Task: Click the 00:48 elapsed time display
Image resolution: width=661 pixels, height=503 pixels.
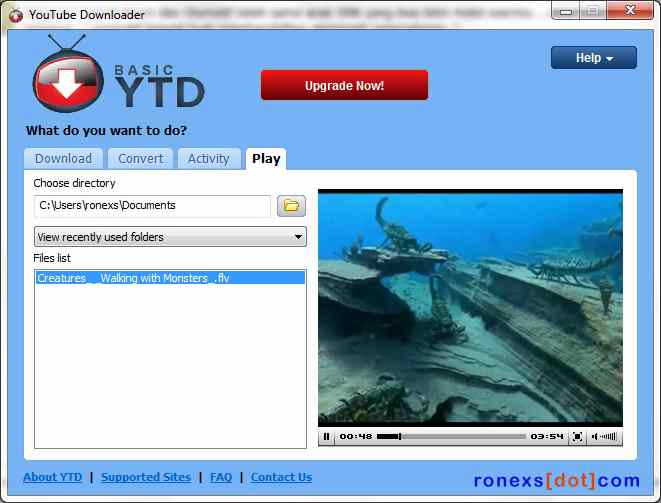Action: 356,436
